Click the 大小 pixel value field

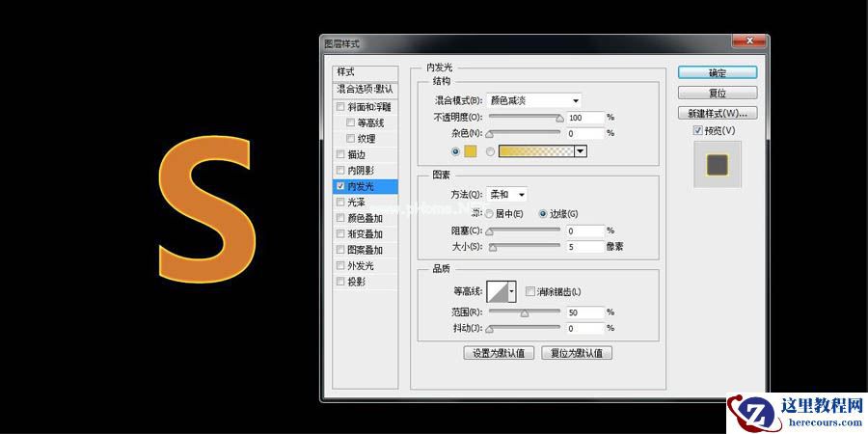(585, 247)
